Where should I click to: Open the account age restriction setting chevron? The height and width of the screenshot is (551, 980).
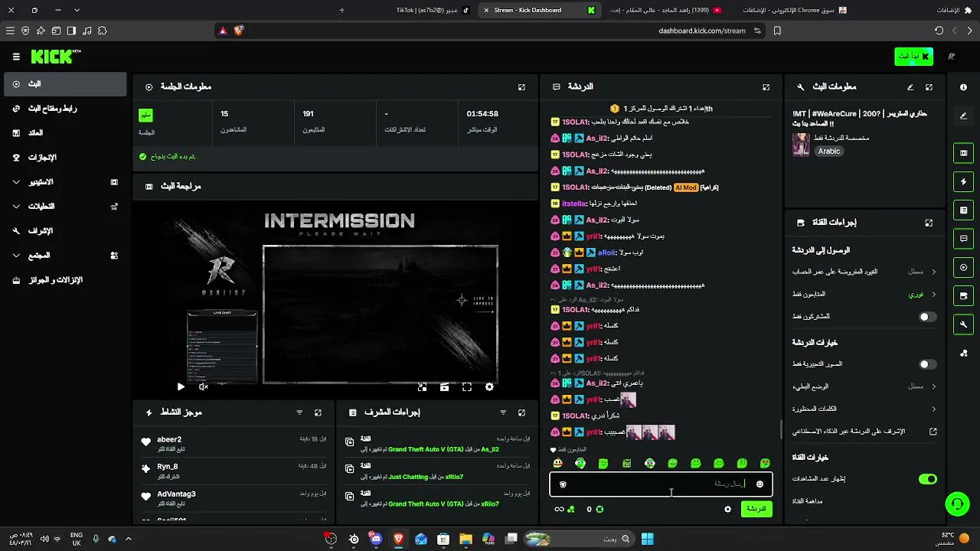(933, 272)
